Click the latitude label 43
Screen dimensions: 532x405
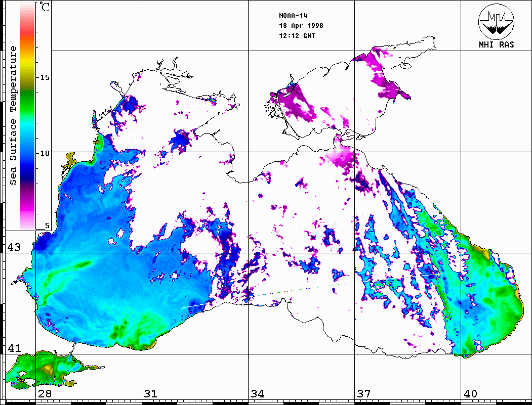[14, 247]
